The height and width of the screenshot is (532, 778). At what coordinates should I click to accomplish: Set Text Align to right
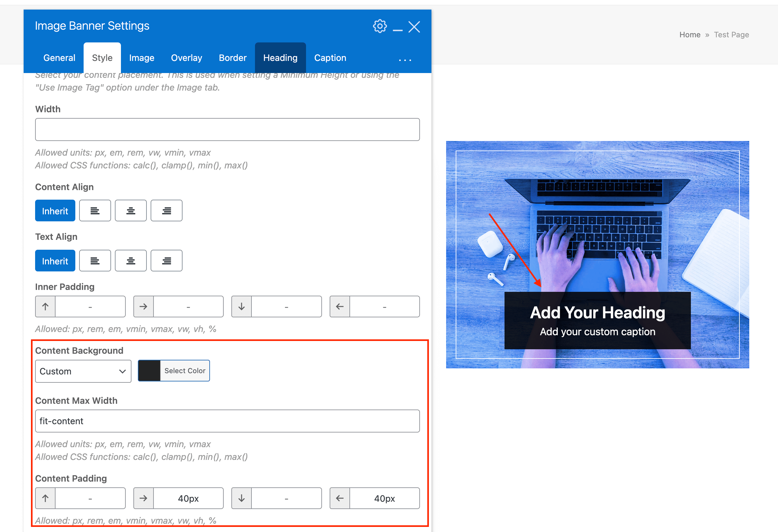[167, 261]
